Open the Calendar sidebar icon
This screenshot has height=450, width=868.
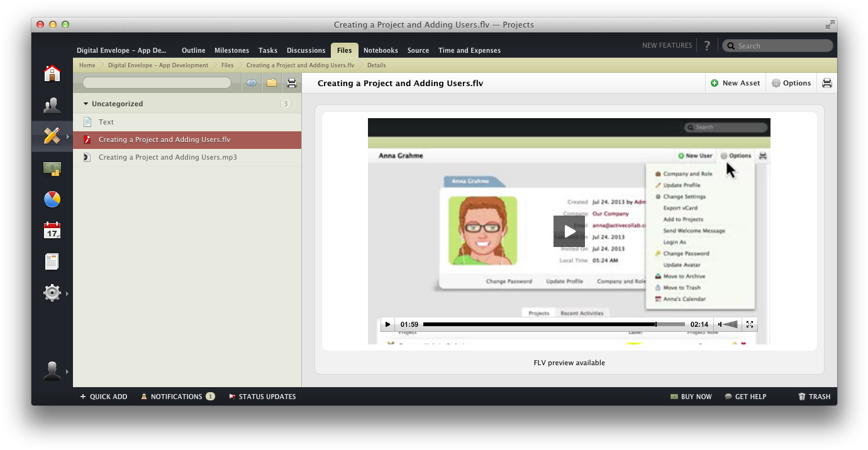(x=52, y=230)
